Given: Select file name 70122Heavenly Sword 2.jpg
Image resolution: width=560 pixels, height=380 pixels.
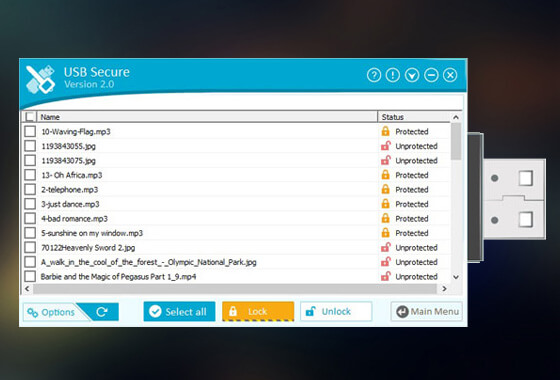Looking at the screenshot, I should (x=88, y=248).
